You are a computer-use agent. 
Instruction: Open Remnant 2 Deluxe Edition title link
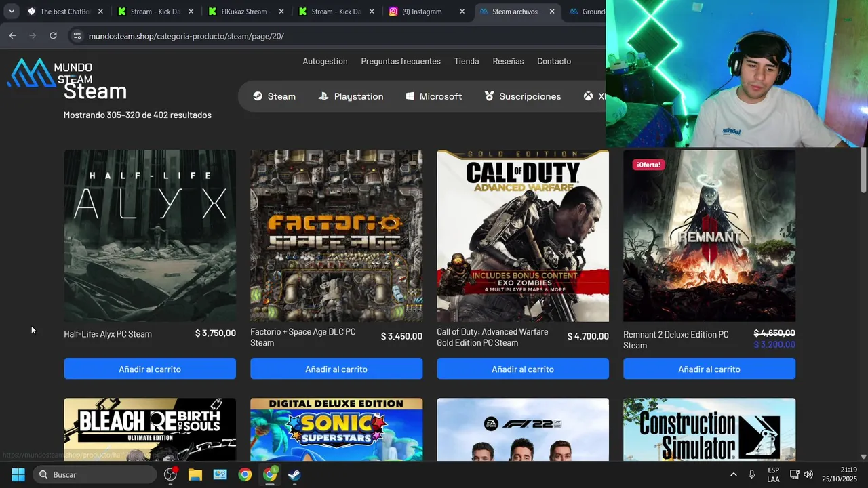point(676,340)
